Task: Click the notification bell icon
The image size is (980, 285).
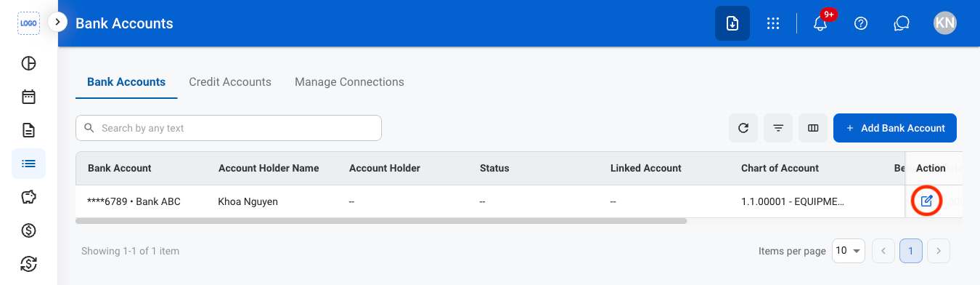Action: (820, 23)
